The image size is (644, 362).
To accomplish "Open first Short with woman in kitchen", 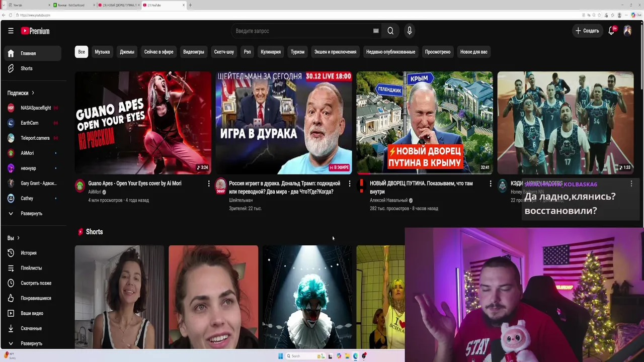I will coord(119,297).
